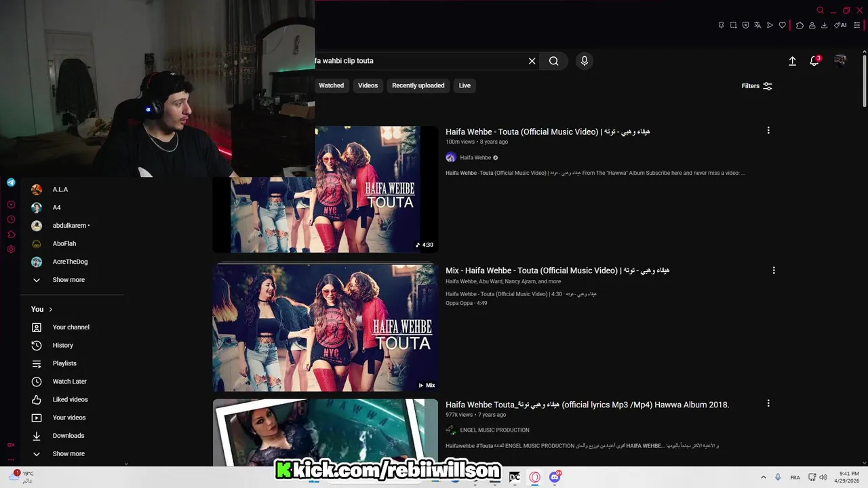868x488 pixels.
Task: Open sidebar three-dots more options
Action: coord(11,459)
